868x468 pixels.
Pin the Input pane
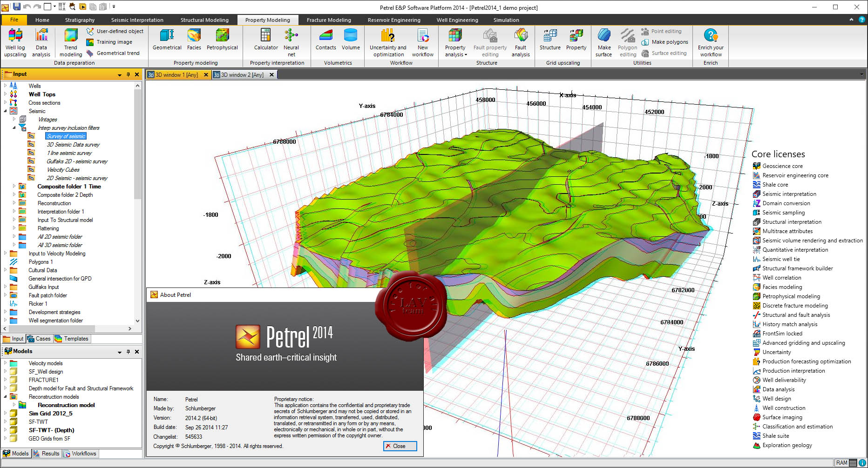128,74
